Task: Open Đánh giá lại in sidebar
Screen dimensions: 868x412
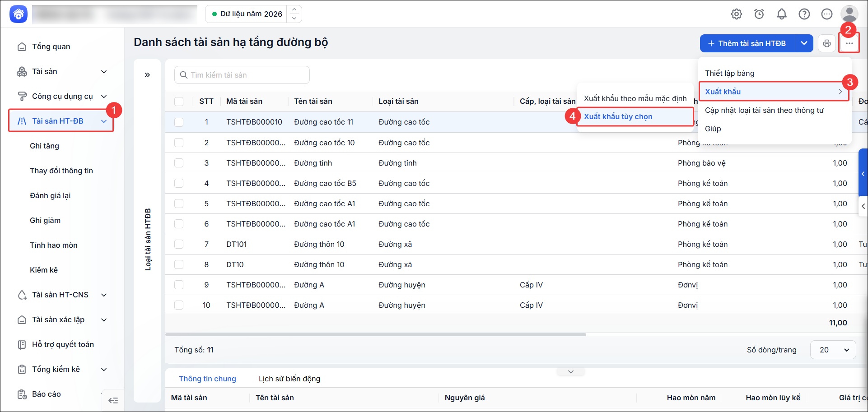Action: [x=50, y=195]
